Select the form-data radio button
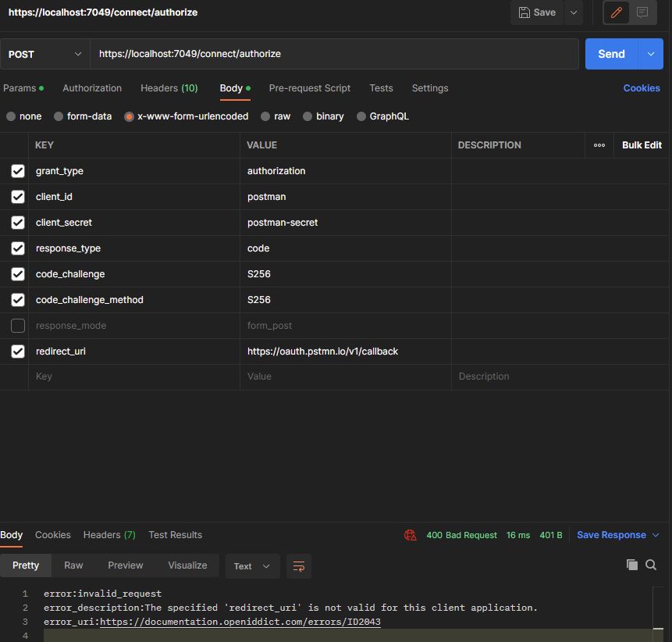This screenshot has height=642, width=672. tap(59, 116)
